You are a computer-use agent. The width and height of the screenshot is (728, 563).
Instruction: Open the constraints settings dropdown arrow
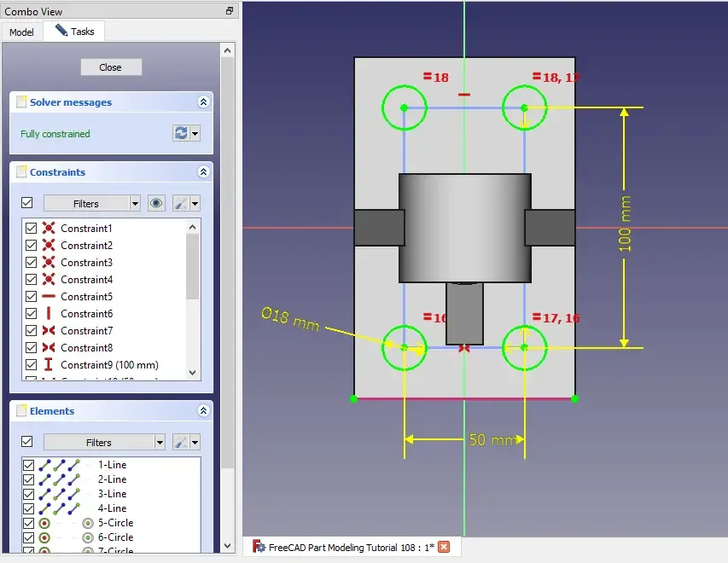tap(195, 203)
